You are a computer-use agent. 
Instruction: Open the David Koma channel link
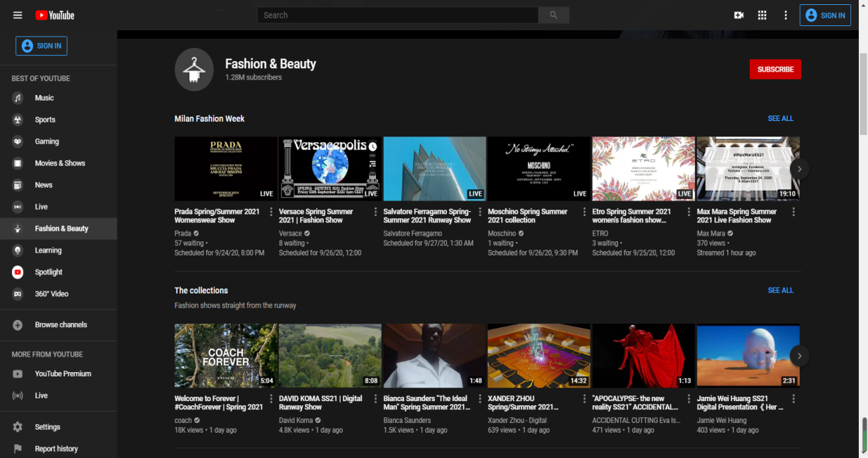296,421
